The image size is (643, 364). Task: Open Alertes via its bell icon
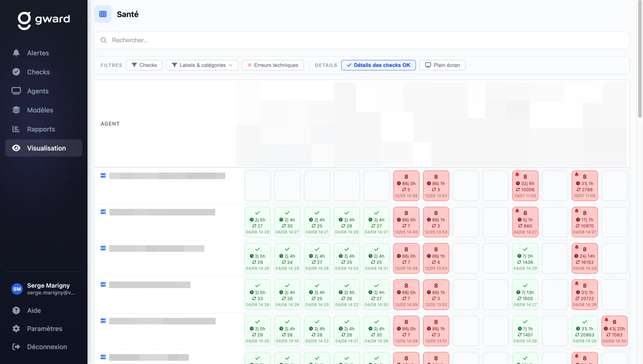coord(16,53)
